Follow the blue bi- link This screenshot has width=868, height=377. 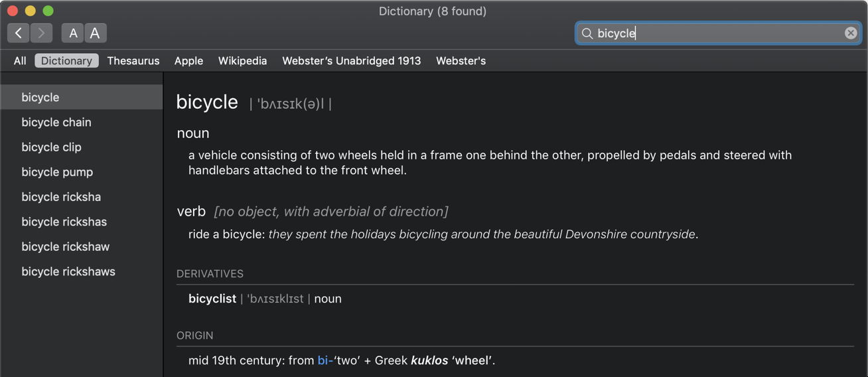[x=325, y=360]
